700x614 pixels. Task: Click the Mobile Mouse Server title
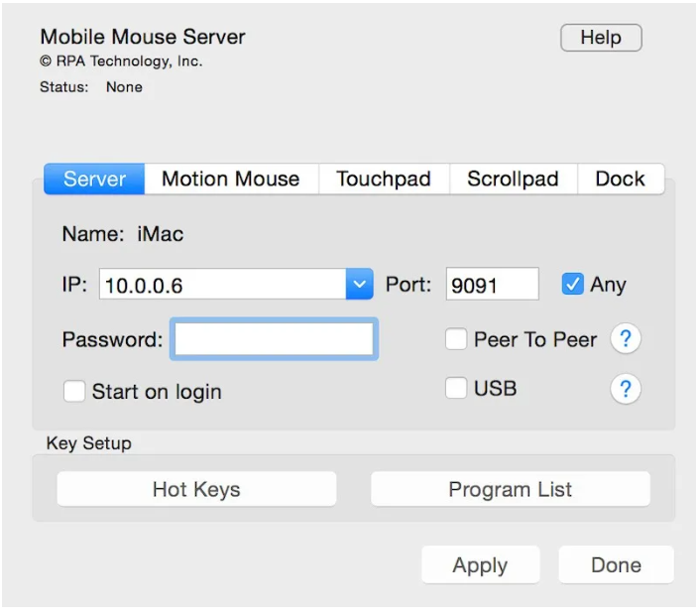point(143,37)
